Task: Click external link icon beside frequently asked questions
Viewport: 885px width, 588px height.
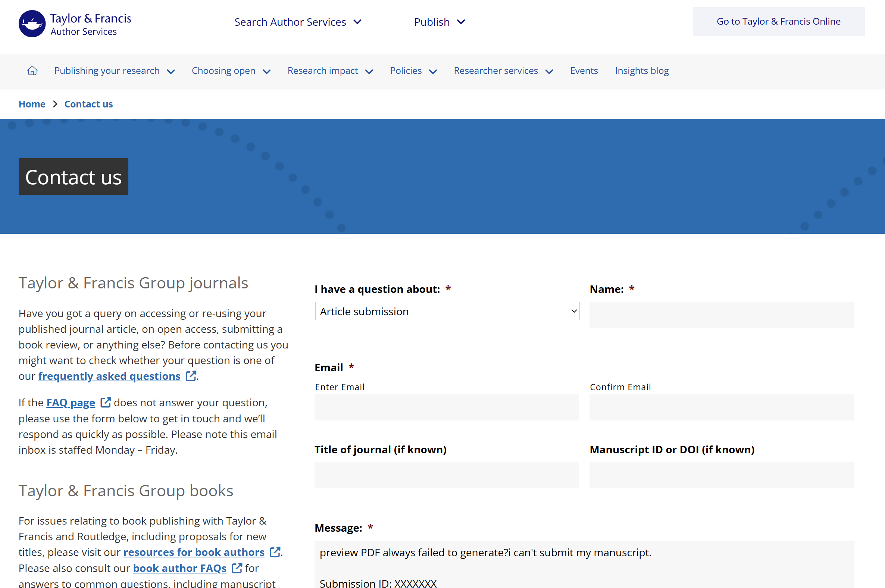Action: tap(191, 376)
